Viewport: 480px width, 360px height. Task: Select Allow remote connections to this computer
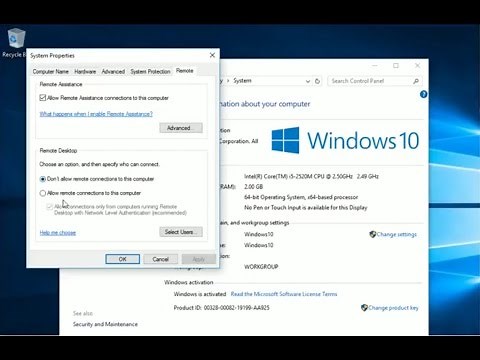(43, 193)
